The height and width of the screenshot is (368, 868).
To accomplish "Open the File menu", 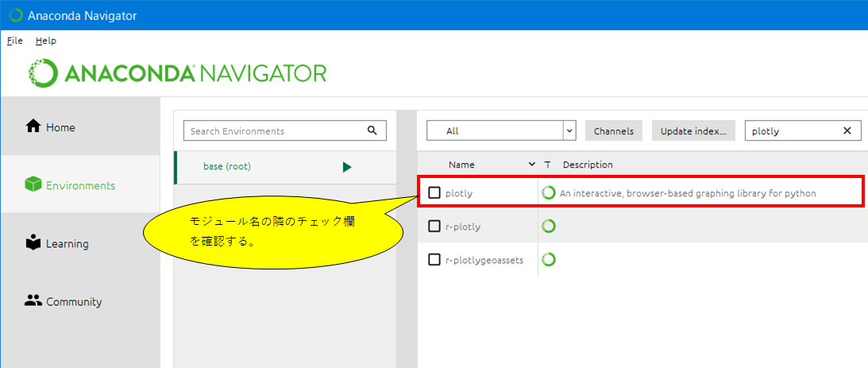I will coord(15,41).
